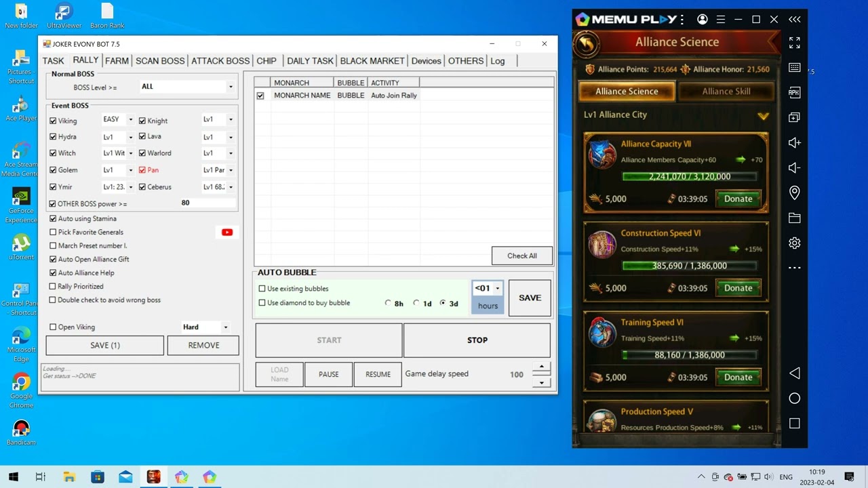Enable Pick Favorite Generals

point(53,232)
